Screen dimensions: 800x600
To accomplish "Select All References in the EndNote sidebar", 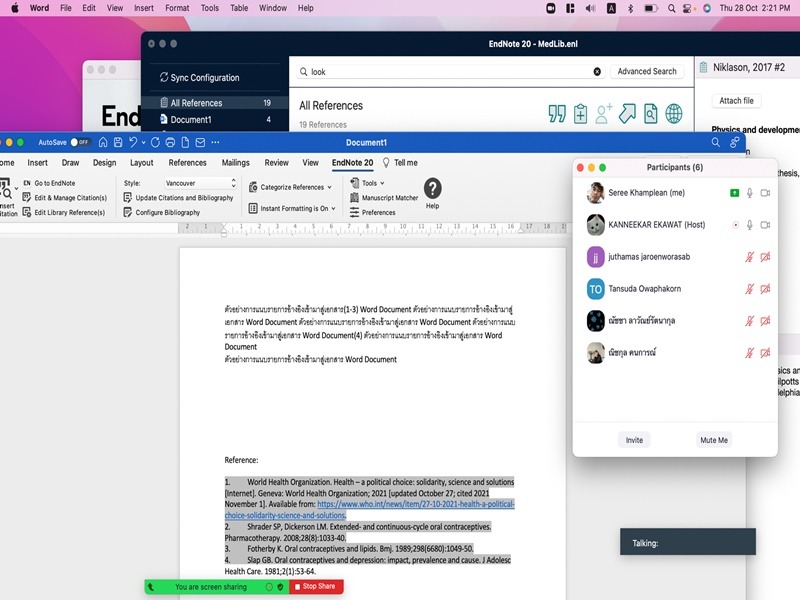I will pyautogui.click(x=196, y=103).
